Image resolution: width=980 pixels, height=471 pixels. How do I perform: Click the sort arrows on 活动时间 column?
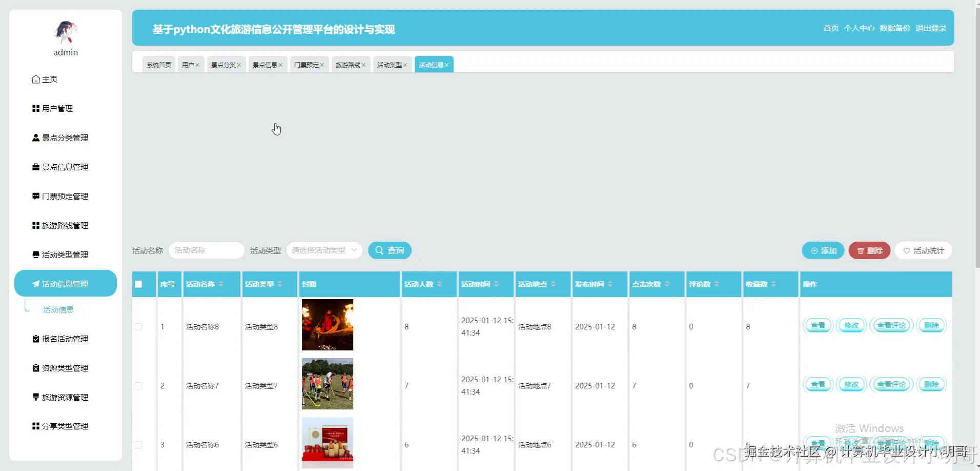pos(496,284)
